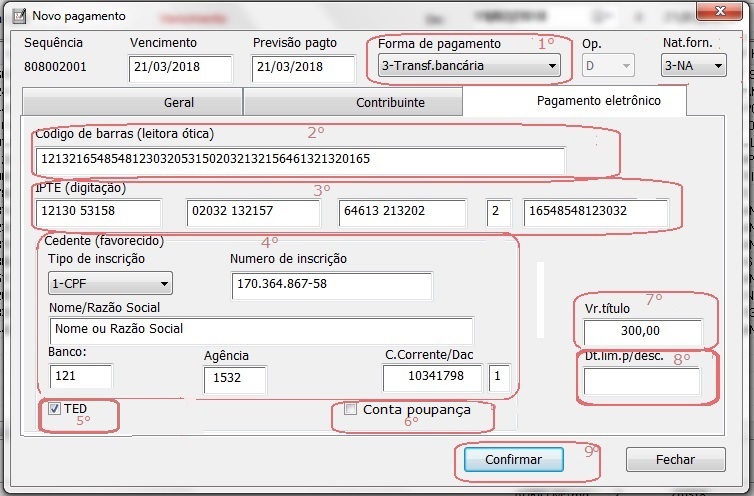Enable the Conta poupança checkbox
Viewport: 754px width, 496px height.
click(350, 410)
